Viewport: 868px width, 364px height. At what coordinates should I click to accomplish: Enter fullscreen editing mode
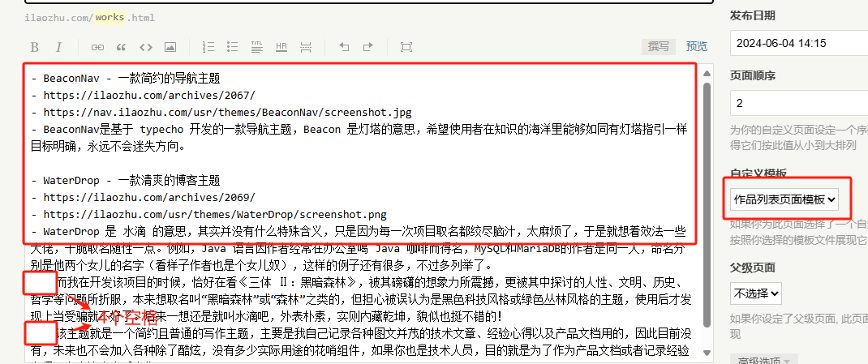(x=406, y=47)
